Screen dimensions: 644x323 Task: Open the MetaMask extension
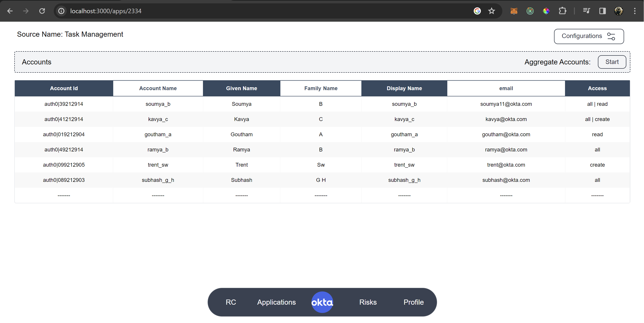click(x=514, y=11)
